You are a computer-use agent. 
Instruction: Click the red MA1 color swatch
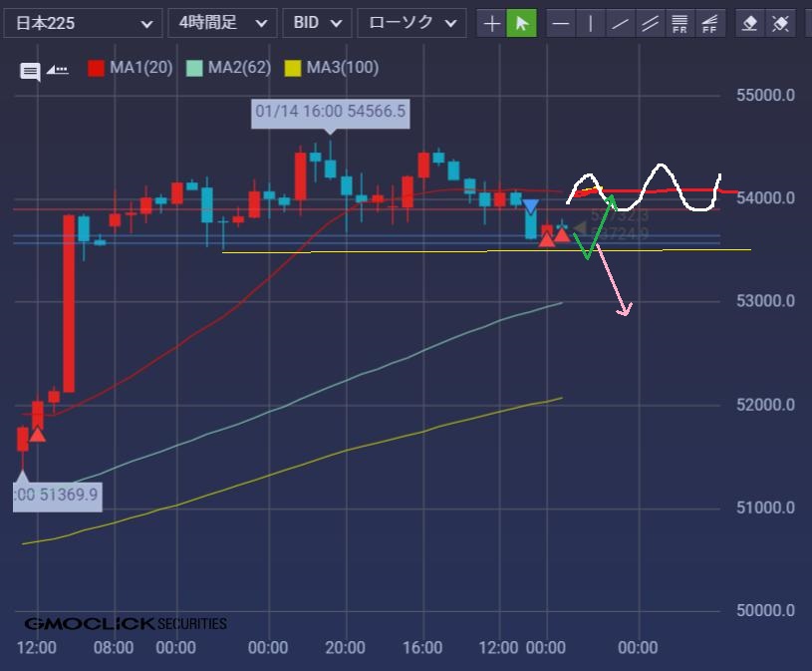[97, 68]
